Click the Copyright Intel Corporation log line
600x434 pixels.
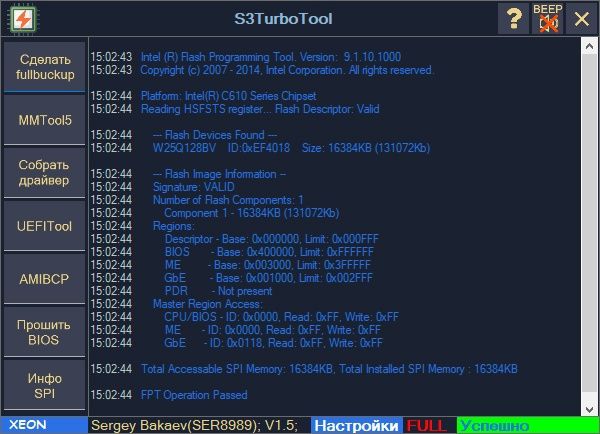tap(287, 70)
